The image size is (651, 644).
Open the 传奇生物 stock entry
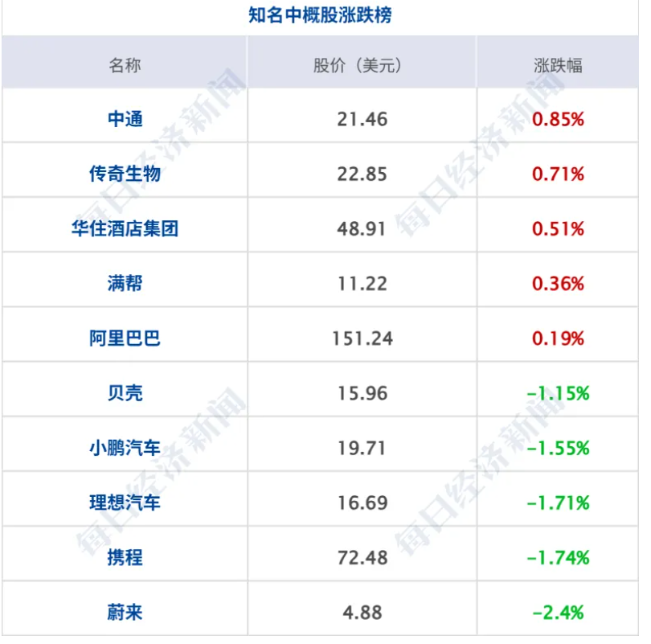[125, 174]
